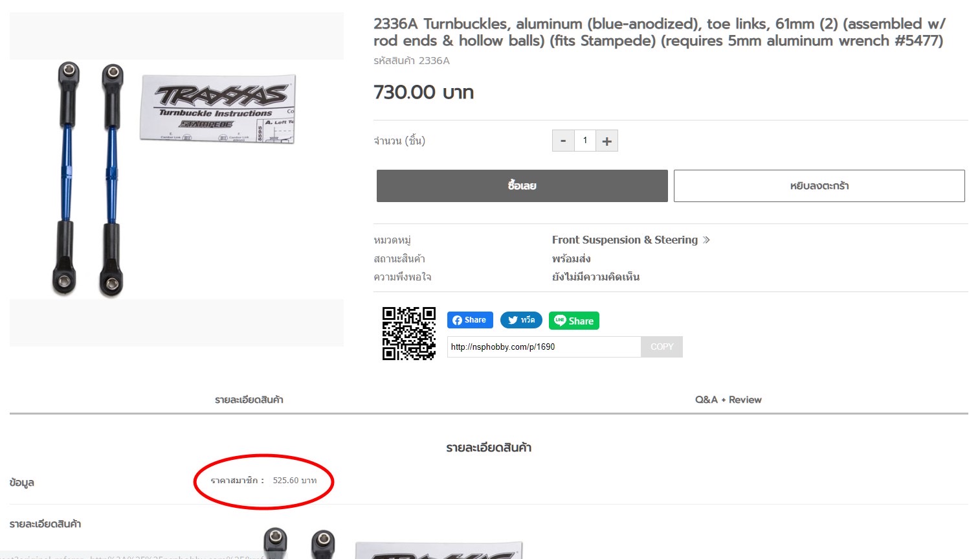This screenshot has height=559, width=980.
Task: Click the Twitter tweet button
Action: click(x=521, y=320)
